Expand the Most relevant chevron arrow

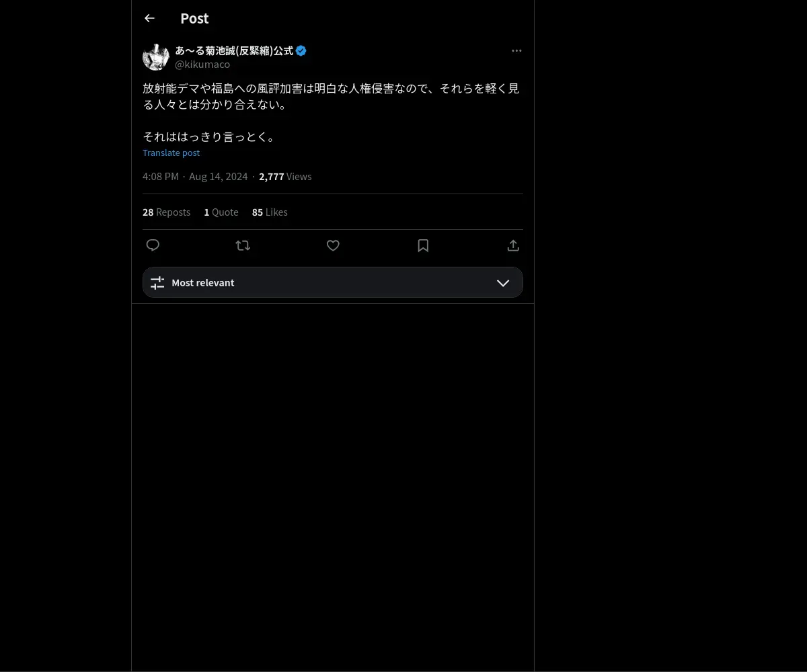coord(503,283)
